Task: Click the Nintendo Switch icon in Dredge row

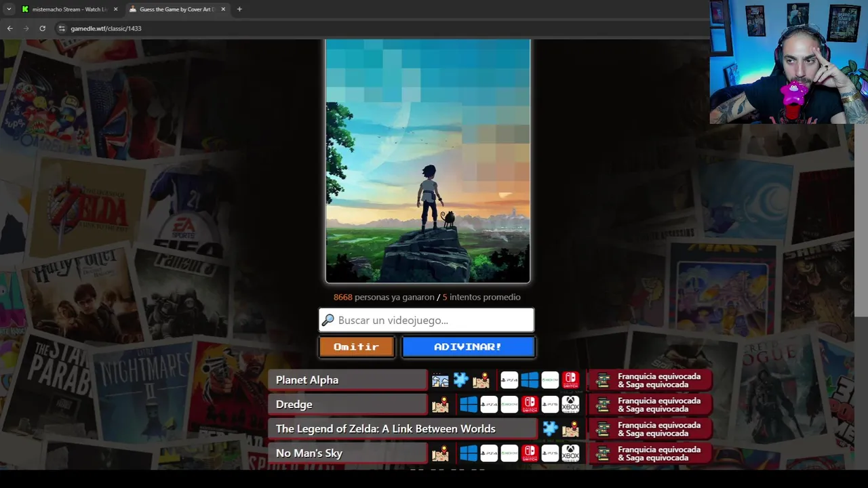Action: point(530,405)
